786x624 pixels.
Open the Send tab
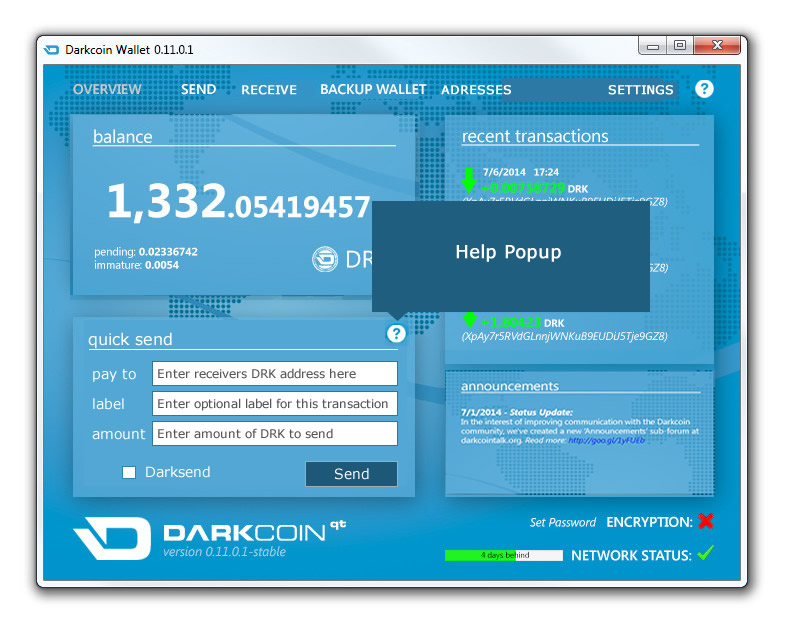click(x=199, y=89)
